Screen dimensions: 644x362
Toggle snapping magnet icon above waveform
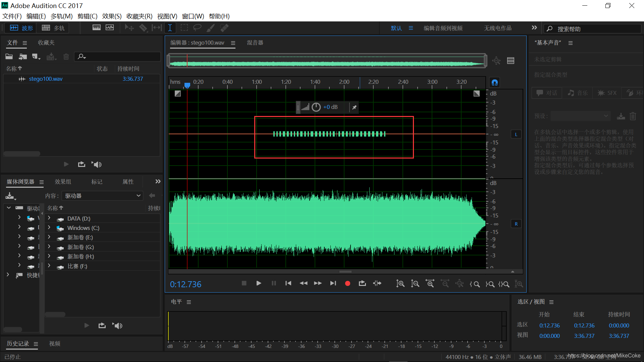pyautogui.click(x=495, y=82)
